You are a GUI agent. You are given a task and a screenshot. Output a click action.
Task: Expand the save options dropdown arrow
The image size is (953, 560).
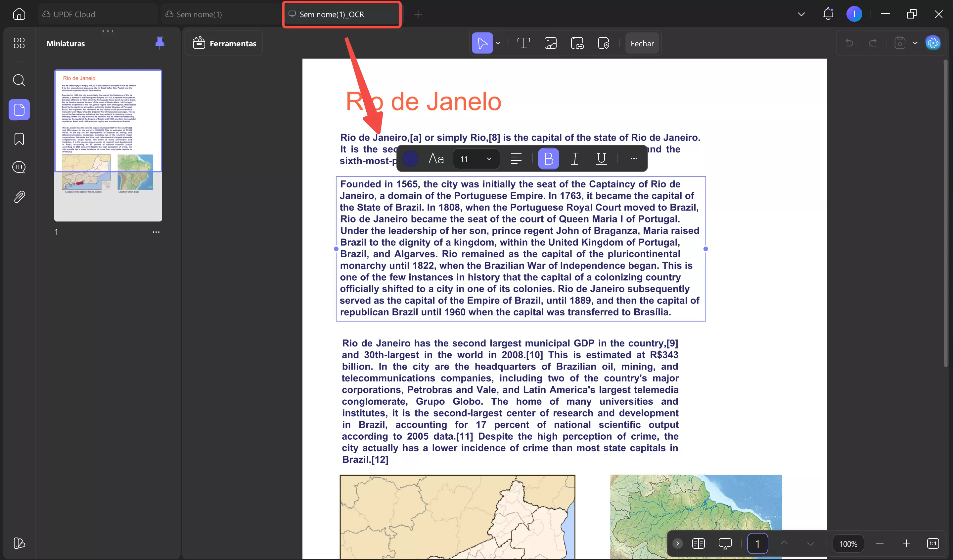tap(915, 43)
